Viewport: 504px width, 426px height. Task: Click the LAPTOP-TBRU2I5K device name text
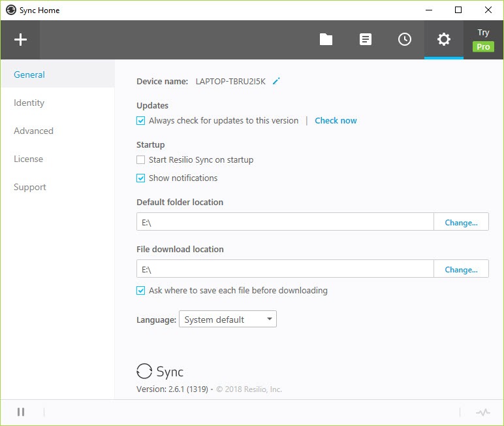coord(230,82)
